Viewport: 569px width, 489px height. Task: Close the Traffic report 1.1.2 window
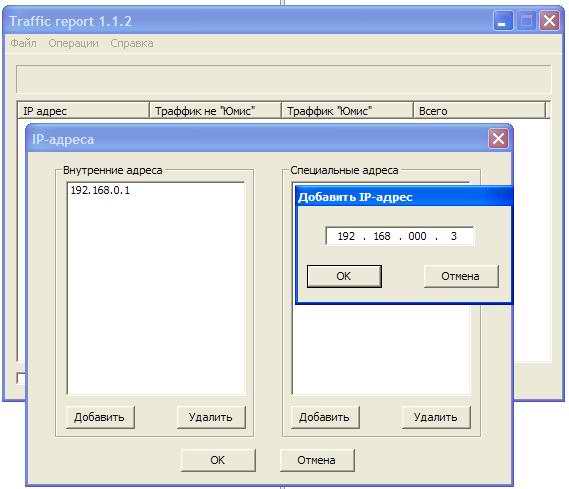[549, 21]
